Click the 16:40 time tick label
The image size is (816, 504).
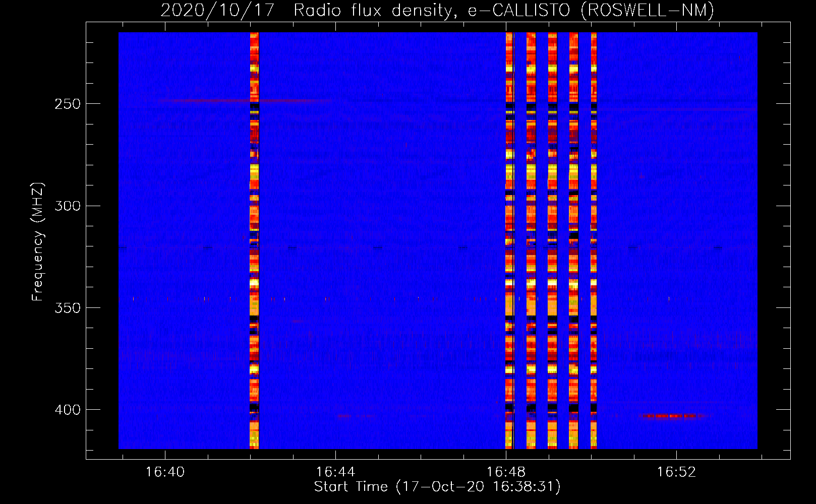165,472
